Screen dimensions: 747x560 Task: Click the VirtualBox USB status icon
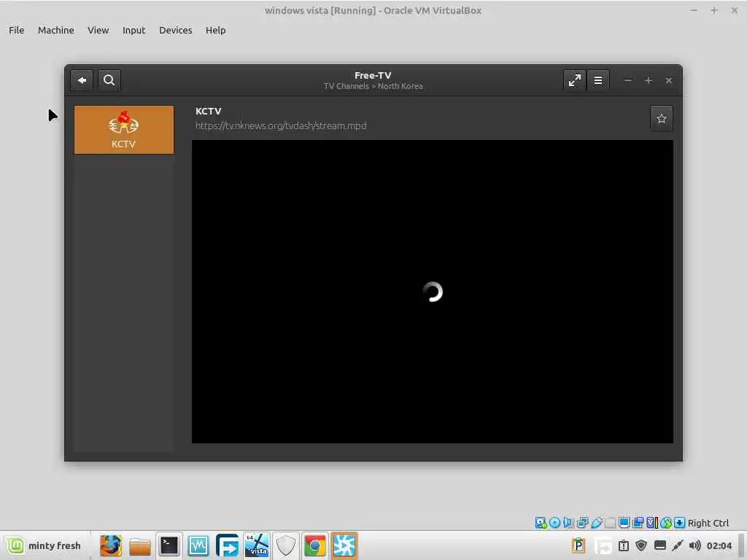tap(597, 523)
